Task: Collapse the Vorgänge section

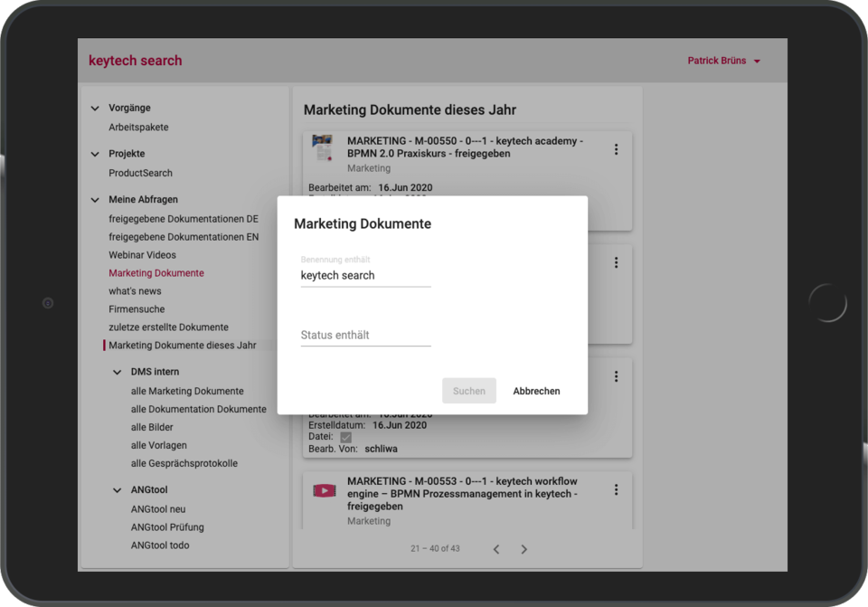Action: [95, 109]
